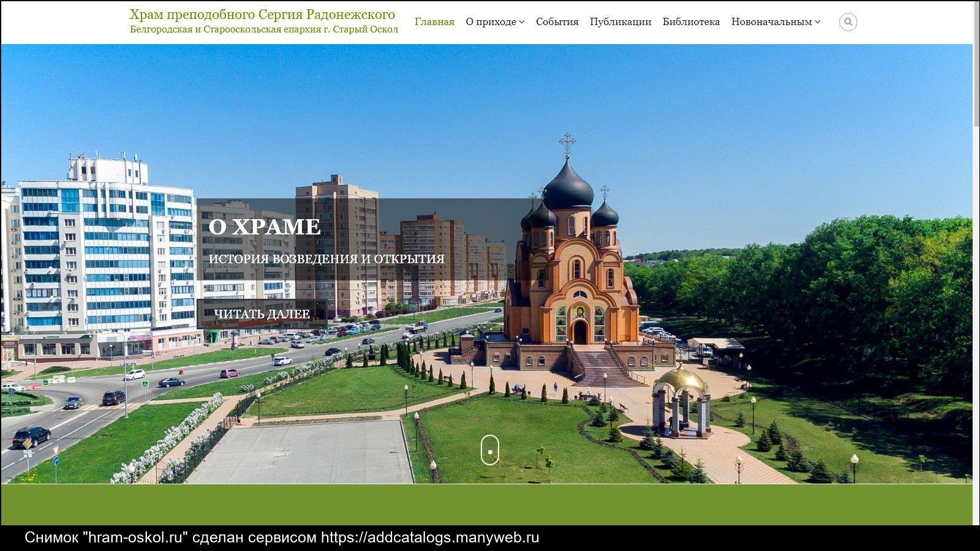Click the Белгородская и Старооскольская епархия subtitle
The width and height of the screenshot is (980, 551).
pos(264,29)
